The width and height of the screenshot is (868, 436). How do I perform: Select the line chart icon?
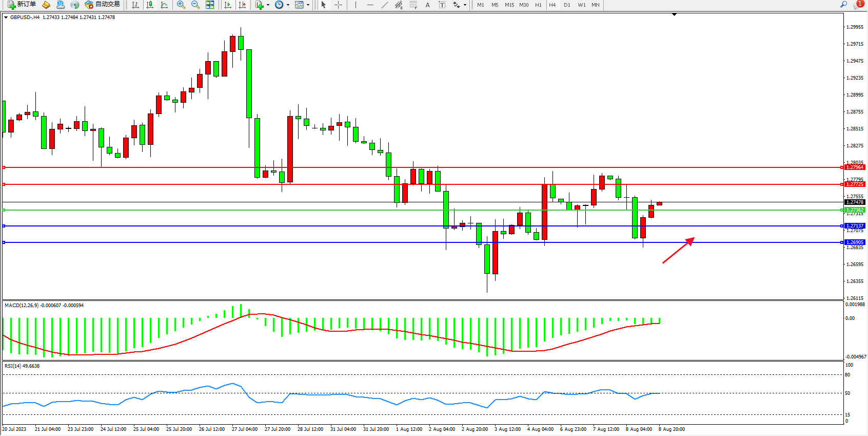[164, 5]
